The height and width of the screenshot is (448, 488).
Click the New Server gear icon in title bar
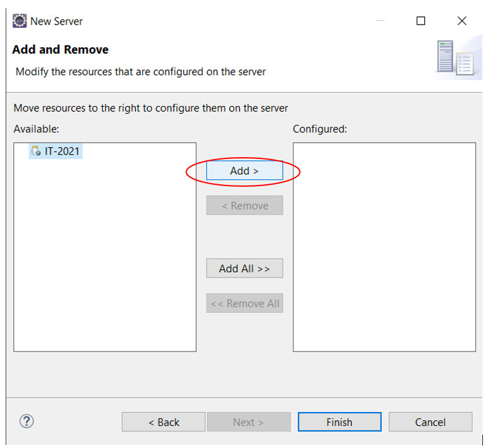pos(20,21)
